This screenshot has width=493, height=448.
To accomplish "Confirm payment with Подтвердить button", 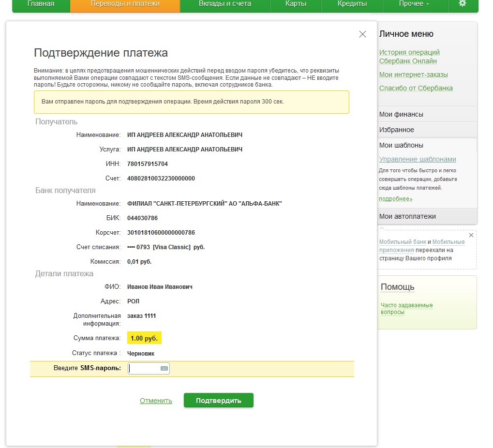I will coord(219,401).
